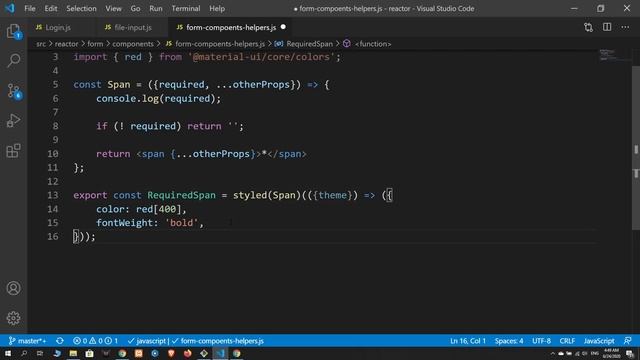The width and height of the screenshot is (640, 360).
Task: Open Source Control view in activity bar
Action: [x=13, y=91]
